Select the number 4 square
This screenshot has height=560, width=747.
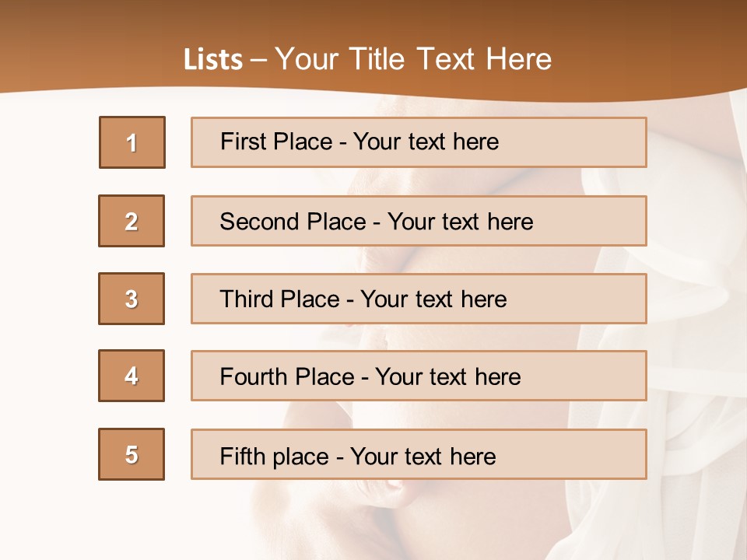coord(132,376)
